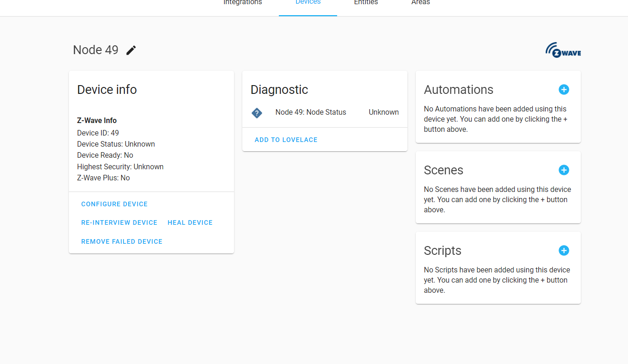
Task: Go to the Entities tab
Action: (366, 3)
